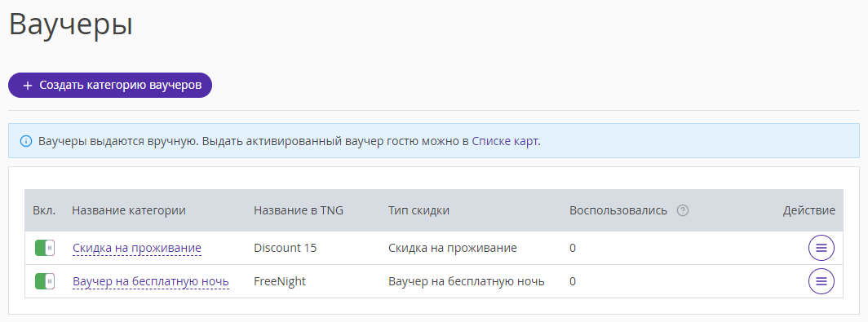
Task: Click the FreeNight cell
Action: coord(280,281)
